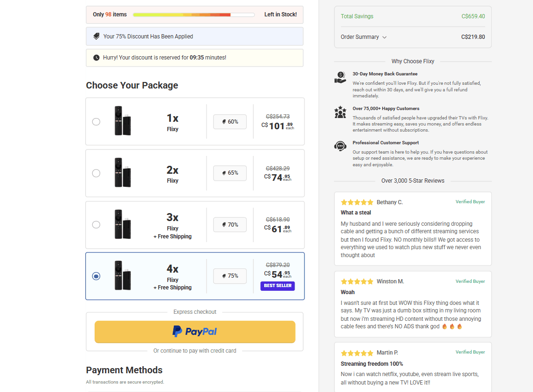Click Bethany C.'s five-star rating

coord(357,202)
